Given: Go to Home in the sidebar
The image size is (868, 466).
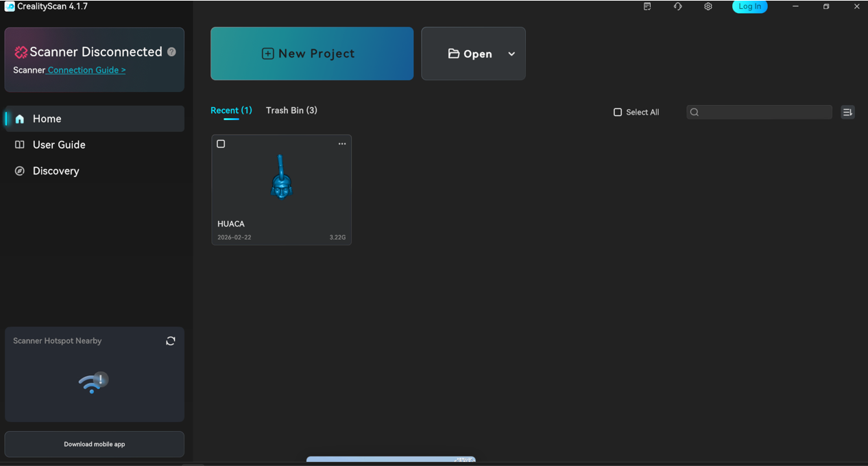Looking at the screenshot, I should (x=95, y=119).
